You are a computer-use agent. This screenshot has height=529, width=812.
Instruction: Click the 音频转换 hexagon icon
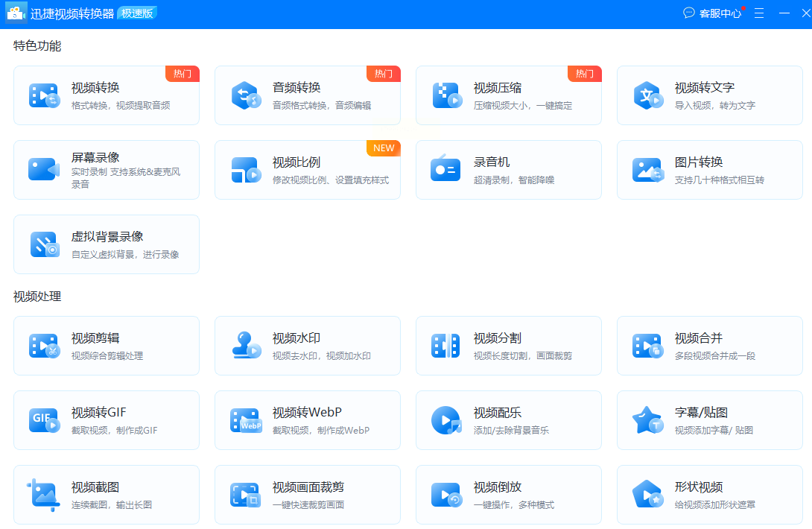246,95
